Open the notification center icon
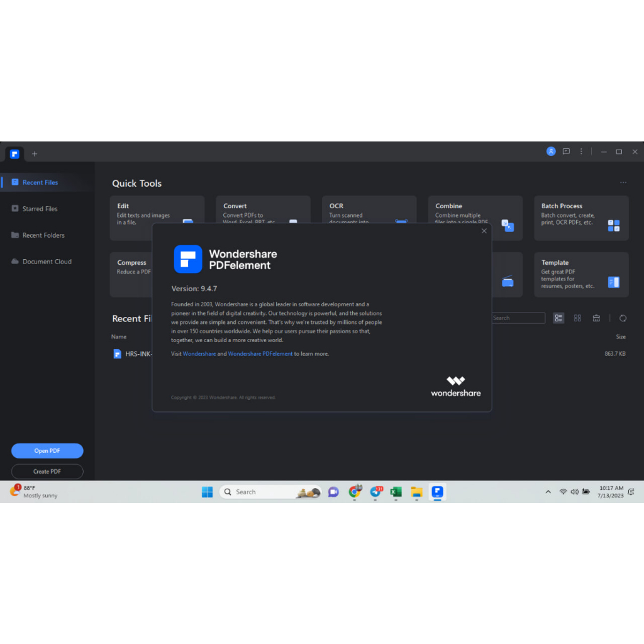Viewport: 644px width, 644px height. pos(631,492)
